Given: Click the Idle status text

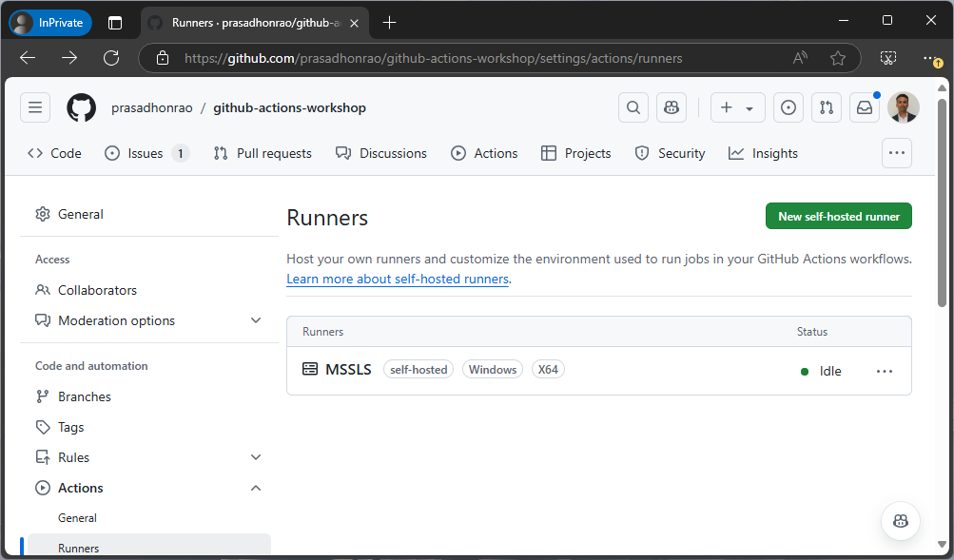Looking at the screenshot, I should coord(830,371).
